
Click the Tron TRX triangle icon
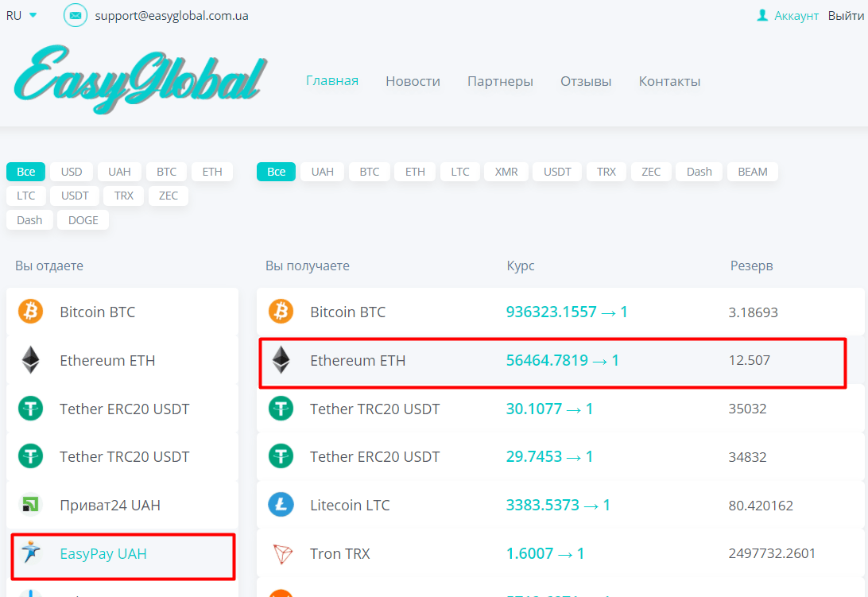tap(281, 553)
